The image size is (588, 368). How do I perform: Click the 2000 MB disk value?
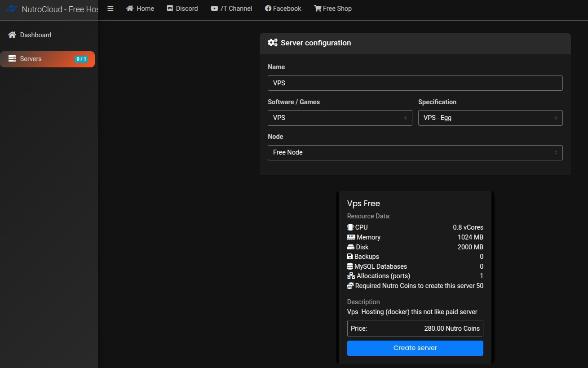tap(470, 247)
